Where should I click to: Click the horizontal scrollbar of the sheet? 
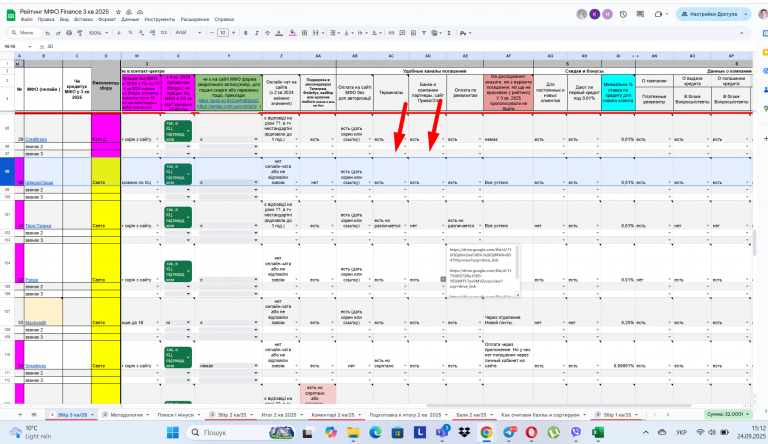[x=558, y=406]
